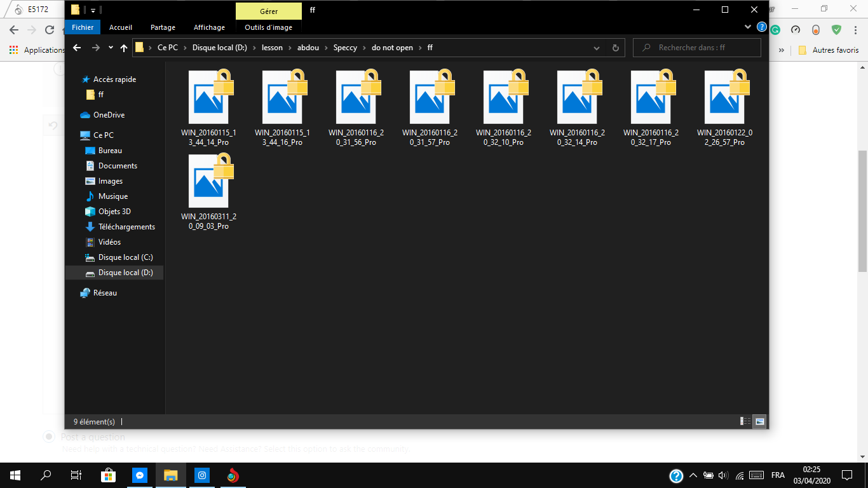Launch Microsoft Store from taskbar

click(x=109, y=475)
